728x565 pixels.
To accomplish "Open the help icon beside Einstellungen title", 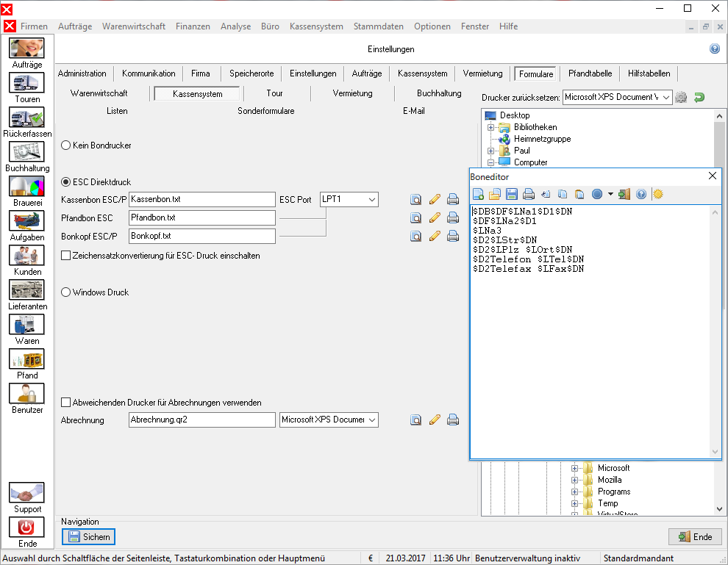I will [x=715, y=48].
